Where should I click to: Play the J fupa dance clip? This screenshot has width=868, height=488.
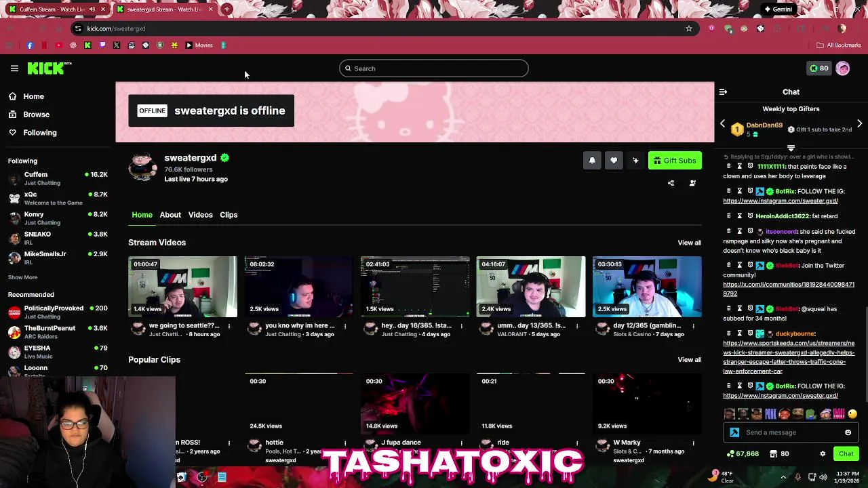[x=415, y=403]
